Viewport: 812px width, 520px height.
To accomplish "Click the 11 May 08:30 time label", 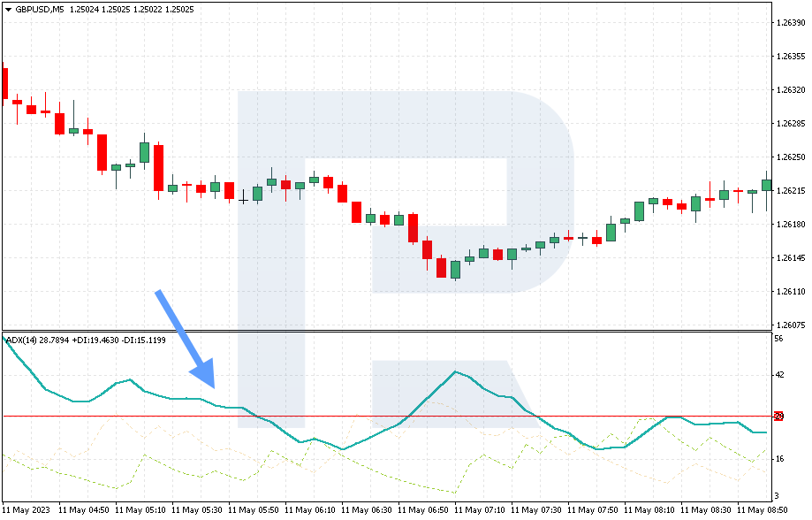I will click(x=705, y=510).
